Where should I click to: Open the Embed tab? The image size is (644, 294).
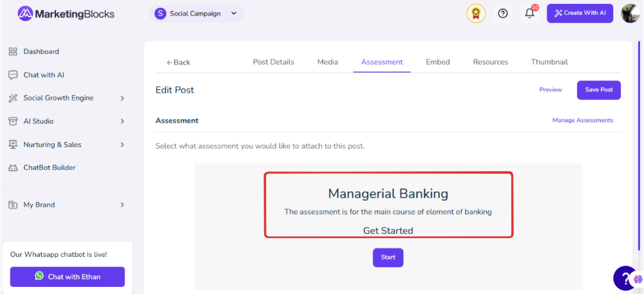(x=438, y=62)
